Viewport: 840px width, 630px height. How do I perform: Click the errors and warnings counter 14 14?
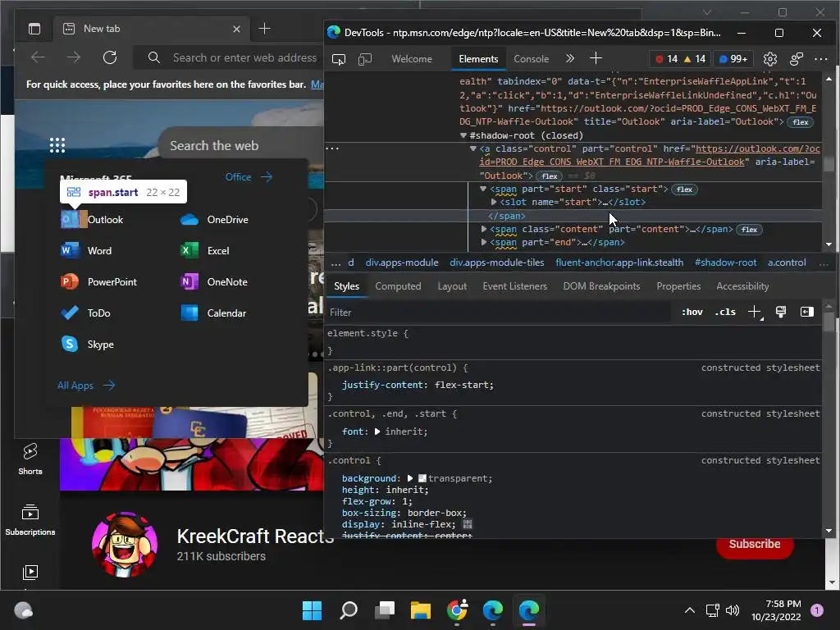pyautogui.click(x=680, y=59)
